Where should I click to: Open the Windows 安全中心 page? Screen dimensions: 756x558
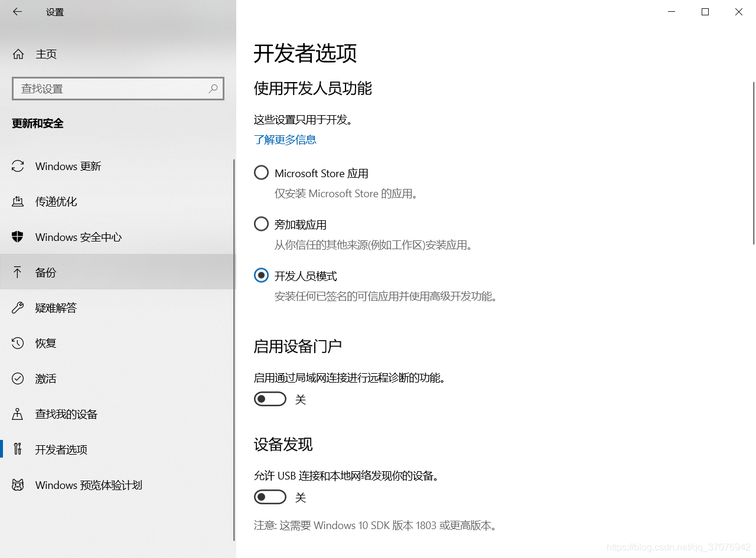tap(118, 237)
